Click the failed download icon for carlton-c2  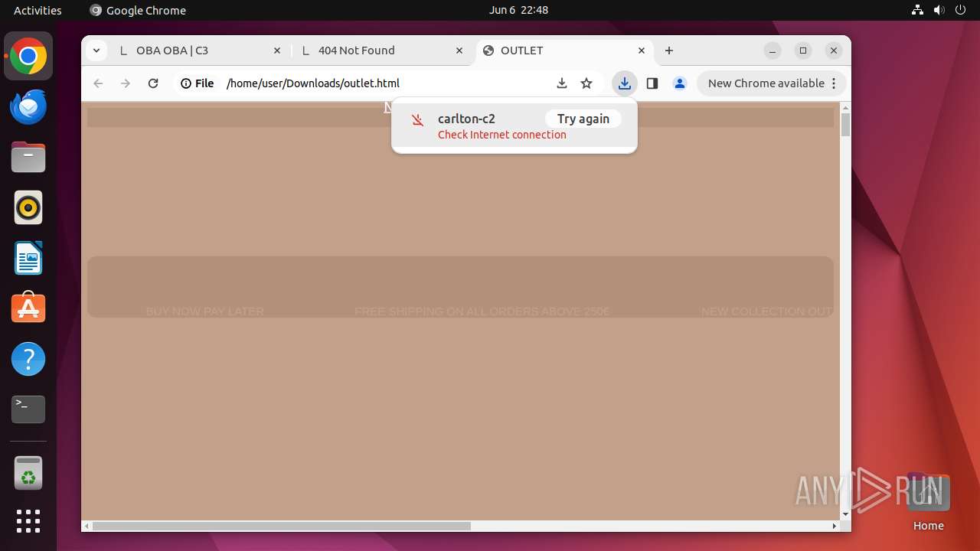417,120
